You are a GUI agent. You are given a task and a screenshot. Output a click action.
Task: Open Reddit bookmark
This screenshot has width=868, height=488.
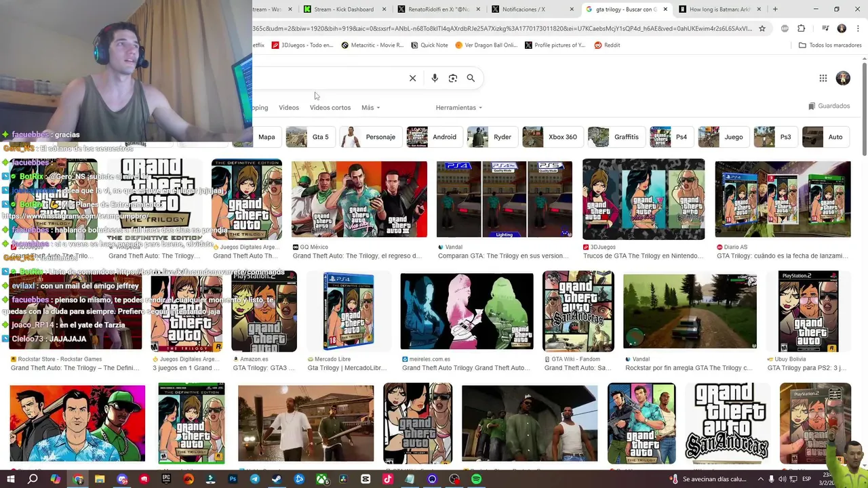pyautogui.click(x=608, y=45)
